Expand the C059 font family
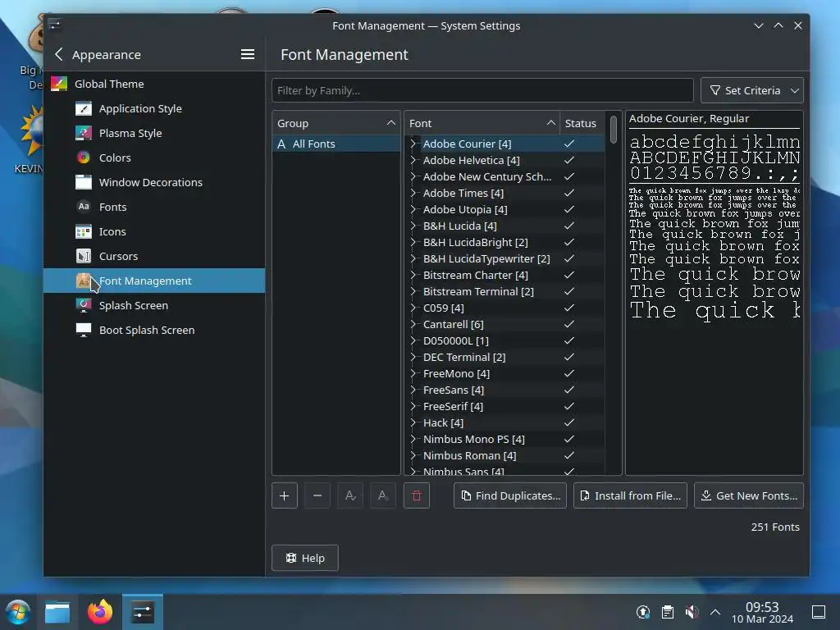840x630 pixels. [x=413, y=308]
